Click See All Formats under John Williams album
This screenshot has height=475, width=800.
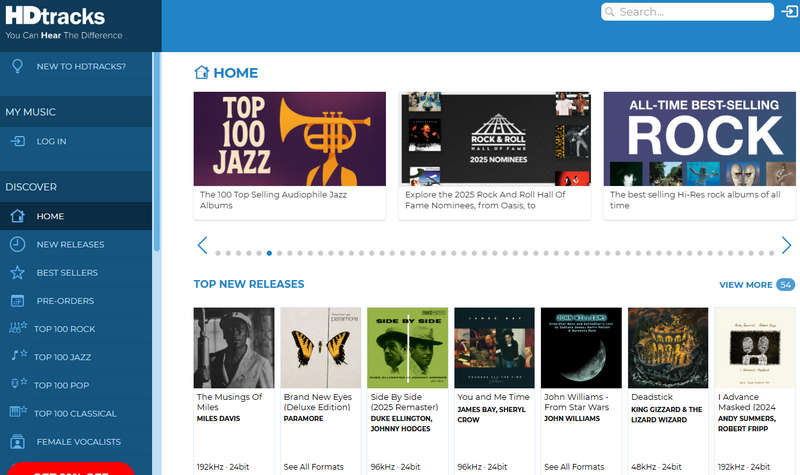574,467
